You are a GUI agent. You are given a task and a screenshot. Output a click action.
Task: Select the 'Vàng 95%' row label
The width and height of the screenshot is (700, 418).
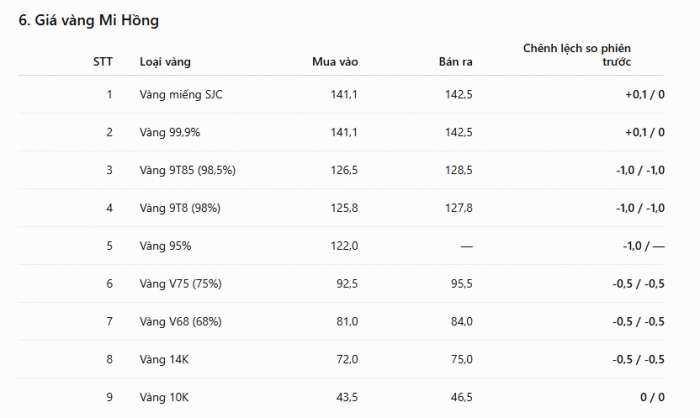pos(165,246)
